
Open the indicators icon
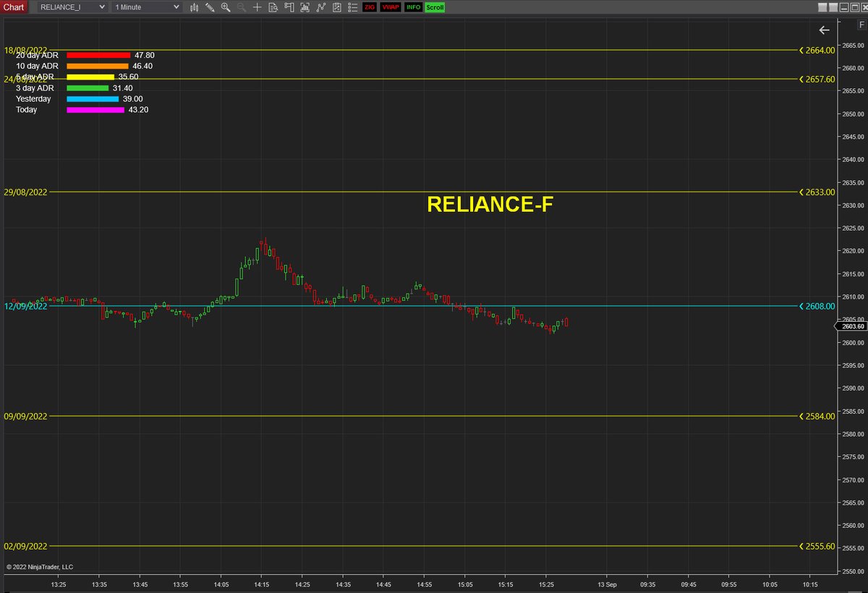320,7
